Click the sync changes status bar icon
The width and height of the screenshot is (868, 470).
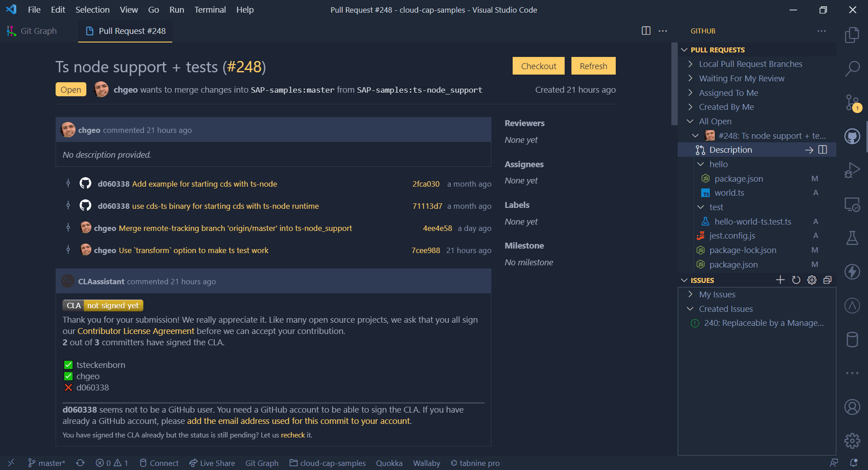coord(80,463)
